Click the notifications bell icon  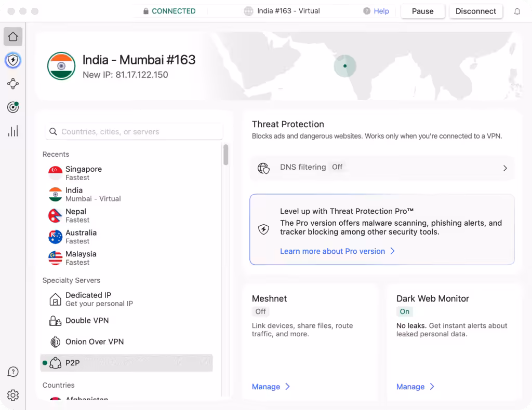coord(517,11)
